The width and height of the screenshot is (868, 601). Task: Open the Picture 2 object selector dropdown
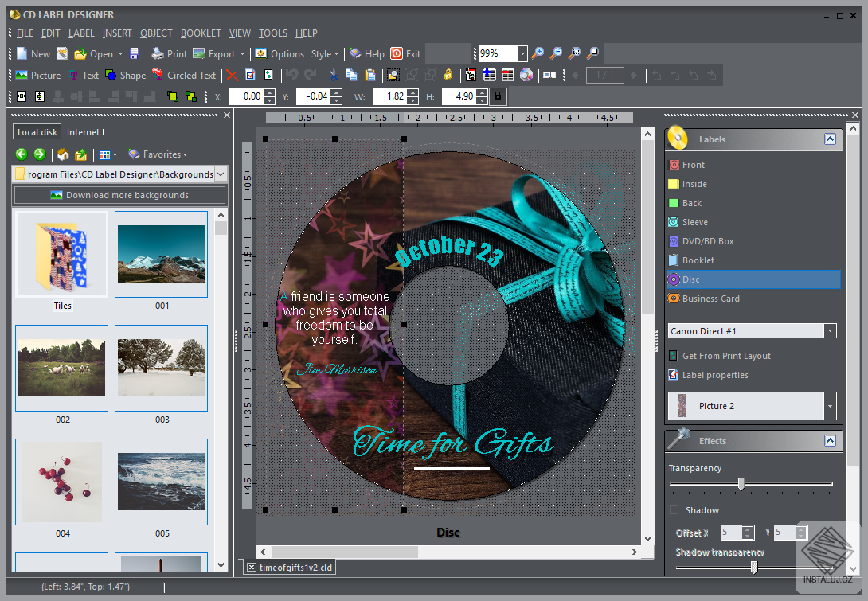click(x=832, y=405)
